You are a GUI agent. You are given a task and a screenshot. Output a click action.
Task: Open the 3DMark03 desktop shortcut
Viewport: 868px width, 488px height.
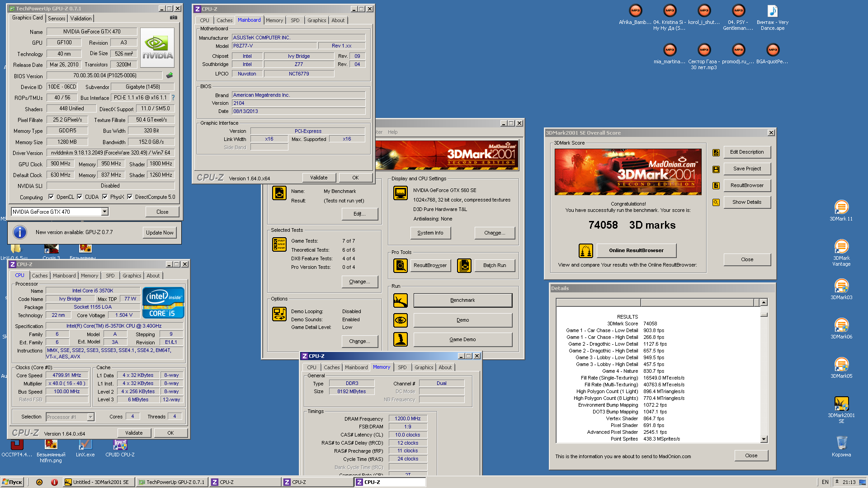841,289
